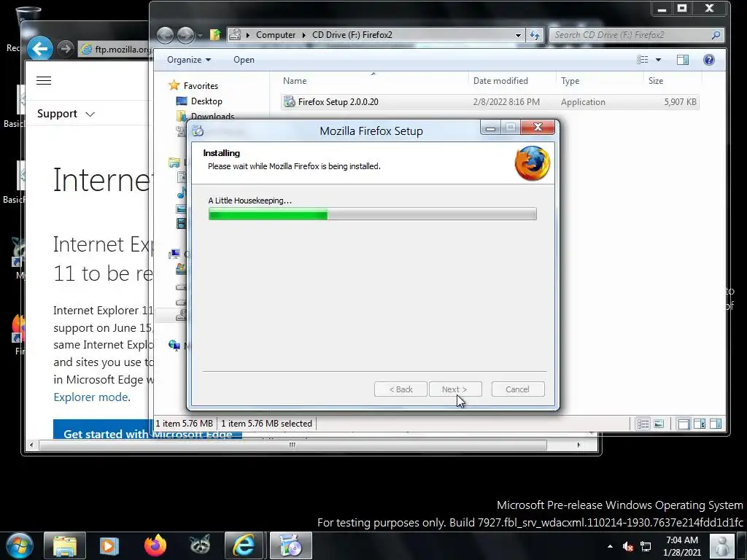Viewport: 747px width, 560px height.
Task: Click the Explorer back navigation arrow
Action: (166, 35)
